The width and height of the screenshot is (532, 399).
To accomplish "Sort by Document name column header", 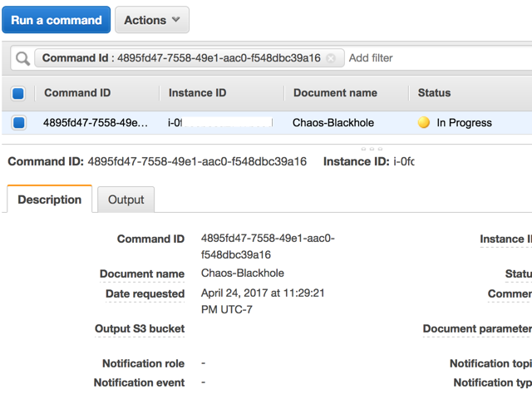I will 335,93.
